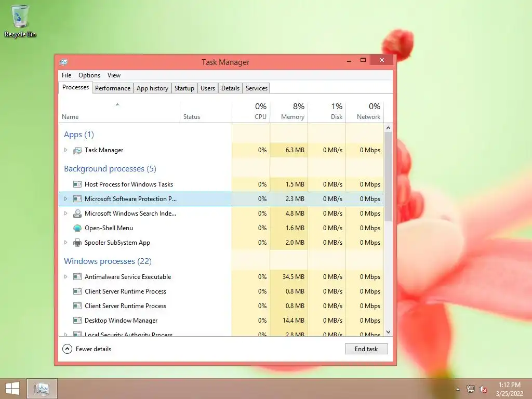532x399 pixels.
Task: Click the Microsoft Windows Search Indexer icon
Action: pyautogui.click(x=77, y=214)
